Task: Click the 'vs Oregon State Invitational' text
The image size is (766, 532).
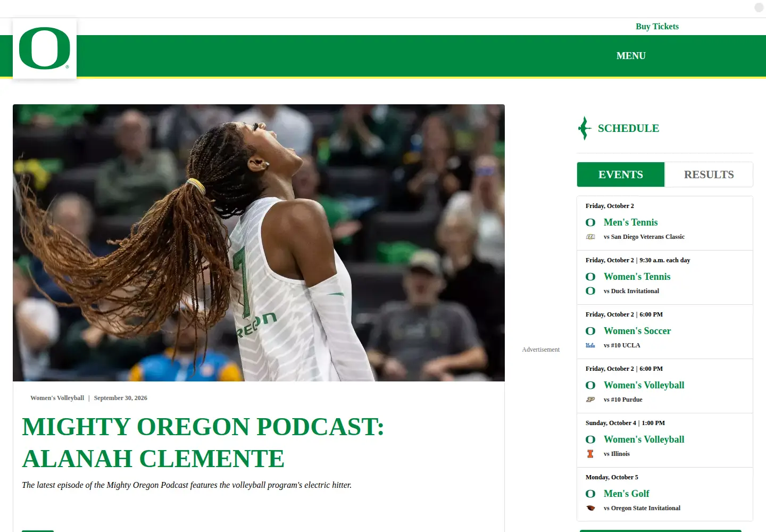Action: (642, 508)
